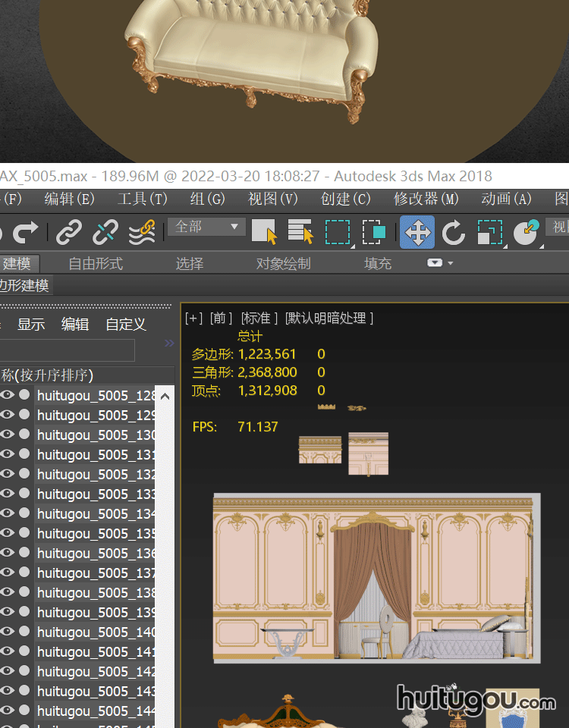Toggle visibility of huitugou_5005_136
This screenshot has height=728, width=569.
click(x=8, y=553)
